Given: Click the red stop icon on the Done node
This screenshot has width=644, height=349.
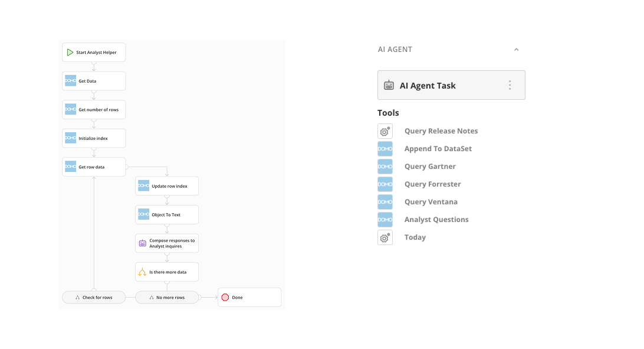Looking at the screenshot, I should pyautogui.click(x=225, y=297).
